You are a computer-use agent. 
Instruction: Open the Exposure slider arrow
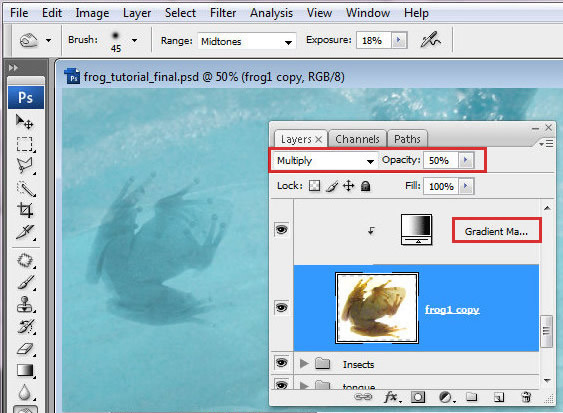pos(398,40)
